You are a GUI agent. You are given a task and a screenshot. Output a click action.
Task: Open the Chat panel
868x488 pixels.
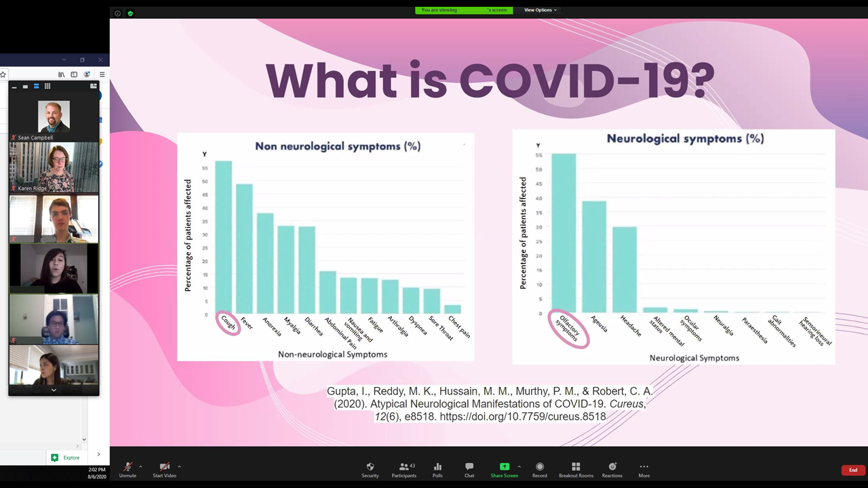[x=469, y=470]
